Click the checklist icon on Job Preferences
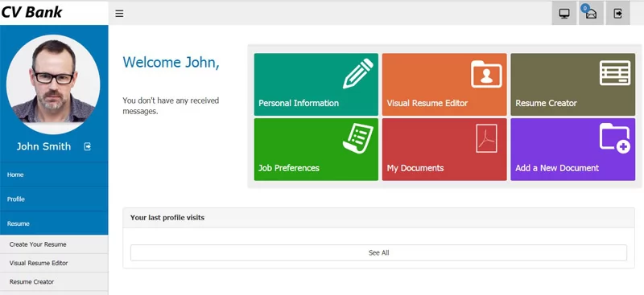Viewport: 644px width, 295px height. 357,139
